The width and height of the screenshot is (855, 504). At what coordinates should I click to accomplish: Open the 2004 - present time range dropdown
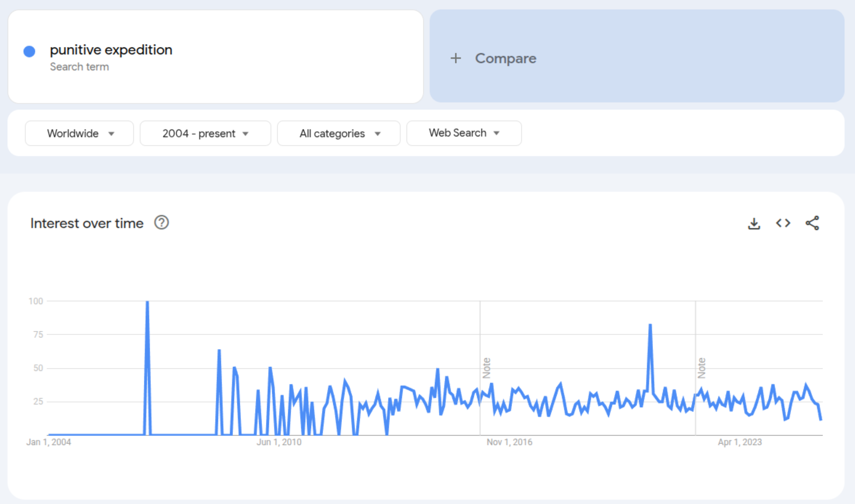tap(205, 133)
